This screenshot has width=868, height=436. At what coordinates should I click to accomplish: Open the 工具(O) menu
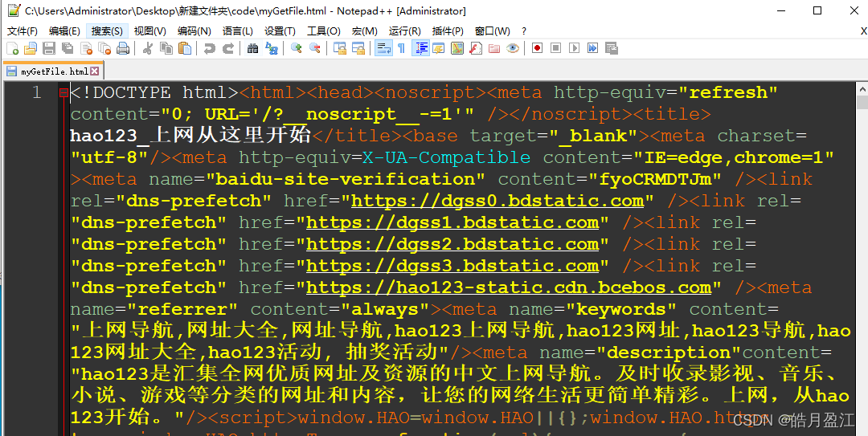point(324,31)
